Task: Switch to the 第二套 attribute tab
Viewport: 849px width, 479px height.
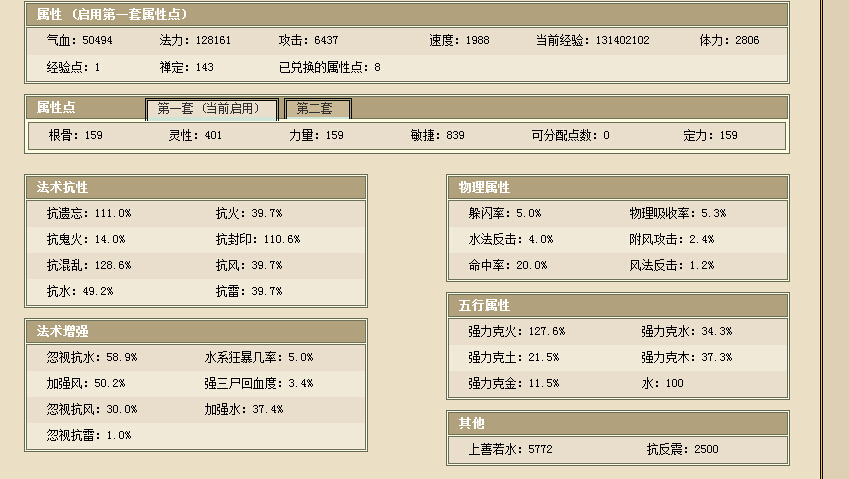Action: click(x=317, y=108)
